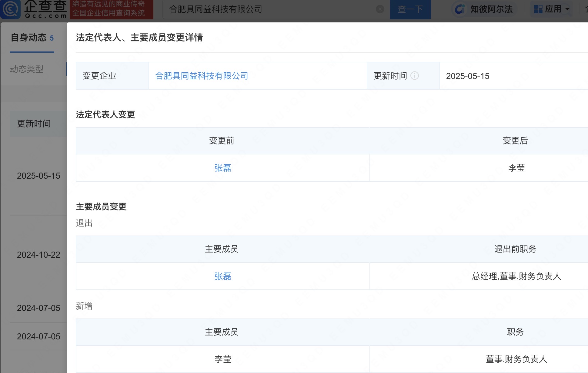Image resolution: width=588 pixels, height=373 pixels.
Task: Open the 知彼阿尔法 icon link
Action: 459,9
